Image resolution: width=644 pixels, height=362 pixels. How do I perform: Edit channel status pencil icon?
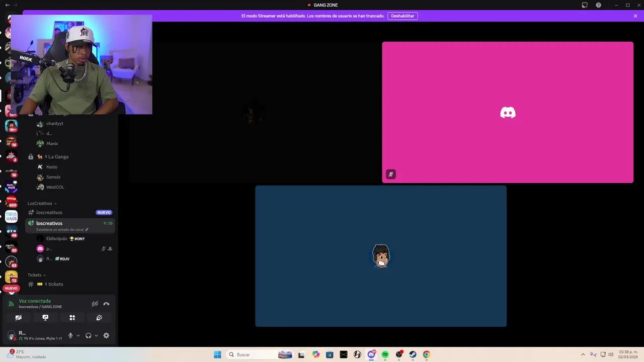tap(87, 230)
